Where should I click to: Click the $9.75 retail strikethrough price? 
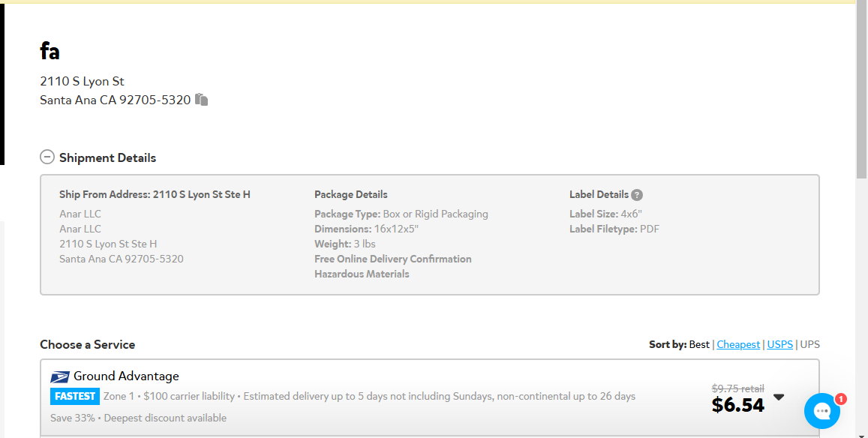[x=738, y=388]
